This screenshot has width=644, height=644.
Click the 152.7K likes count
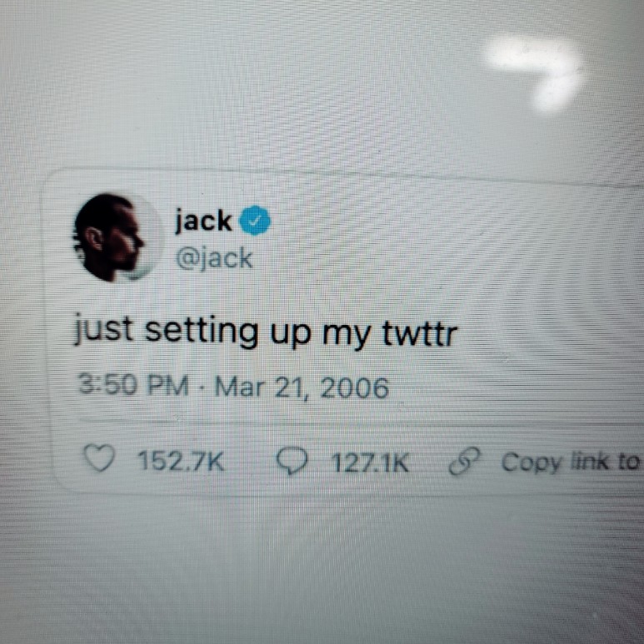[x=181, y=461]
